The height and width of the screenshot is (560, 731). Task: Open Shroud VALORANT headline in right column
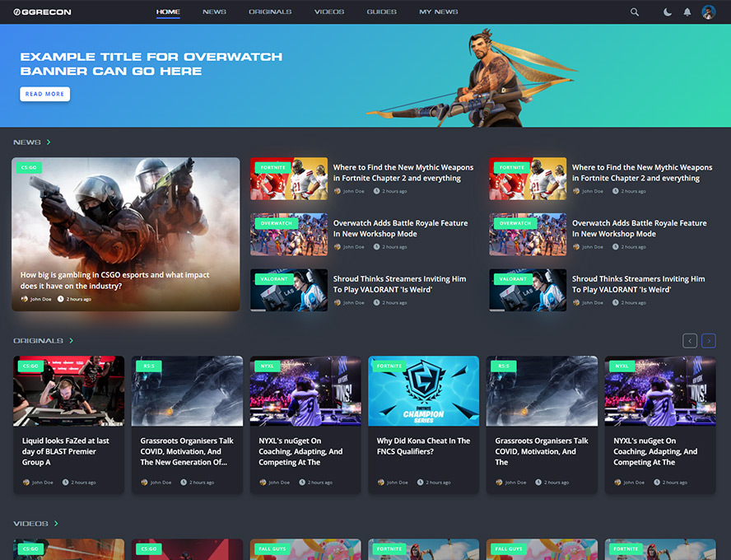coord(638,284)
